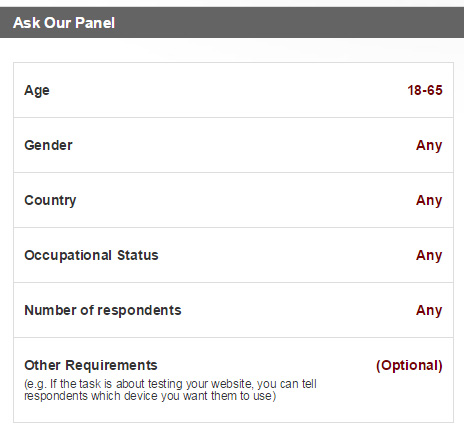464x426 pixels.
Task: Click the (Optional) requirements link
Action: [x=409, y=365]
